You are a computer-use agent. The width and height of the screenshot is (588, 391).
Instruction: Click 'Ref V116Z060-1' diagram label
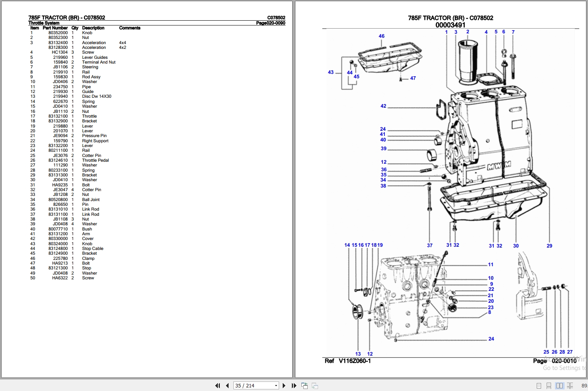click(348, 361)
